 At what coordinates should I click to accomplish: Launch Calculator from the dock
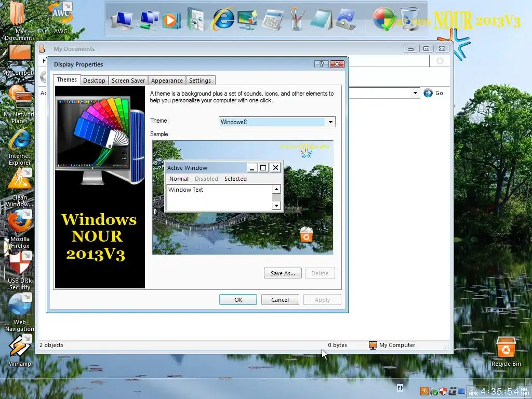272,20
